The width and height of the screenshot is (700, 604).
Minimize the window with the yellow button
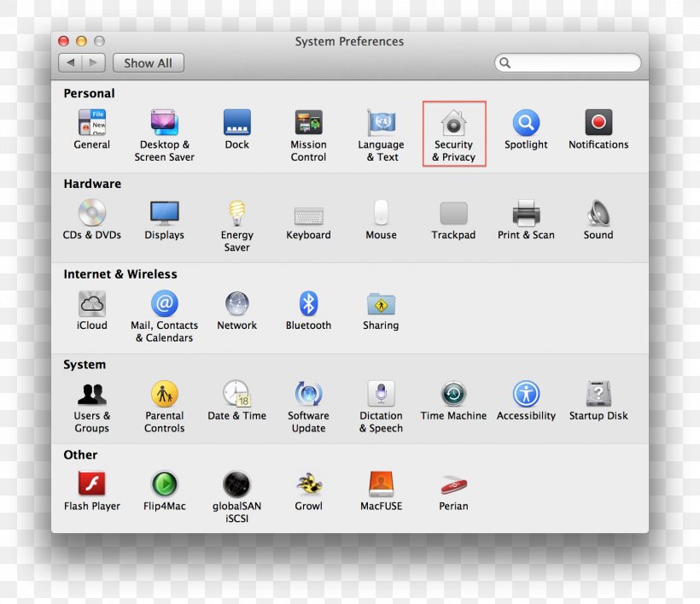tap(81, 42)
